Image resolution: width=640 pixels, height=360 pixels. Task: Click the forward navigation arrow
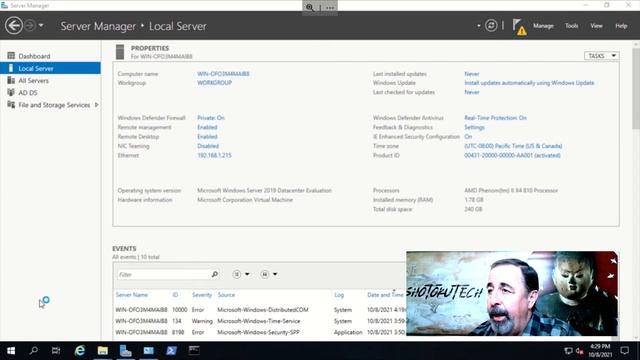pyautogui.click(x=30, y=26)
